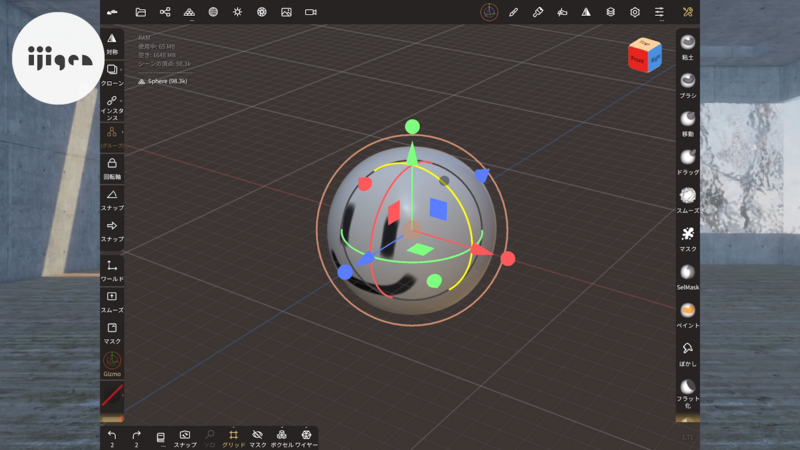Image resolution: width=800 pixels, height=450 pixels.
Task: Open the yellow tools wrench menu
Action: coord(688,12)
